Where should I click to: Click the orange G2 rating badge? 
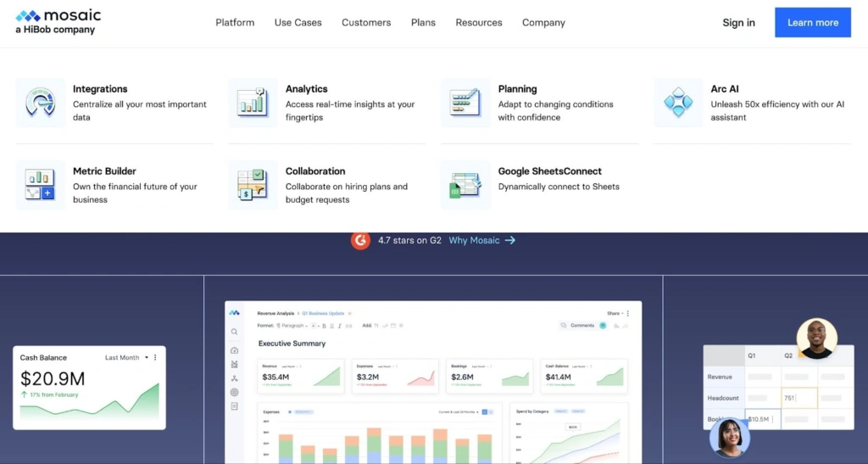[361, 240]
